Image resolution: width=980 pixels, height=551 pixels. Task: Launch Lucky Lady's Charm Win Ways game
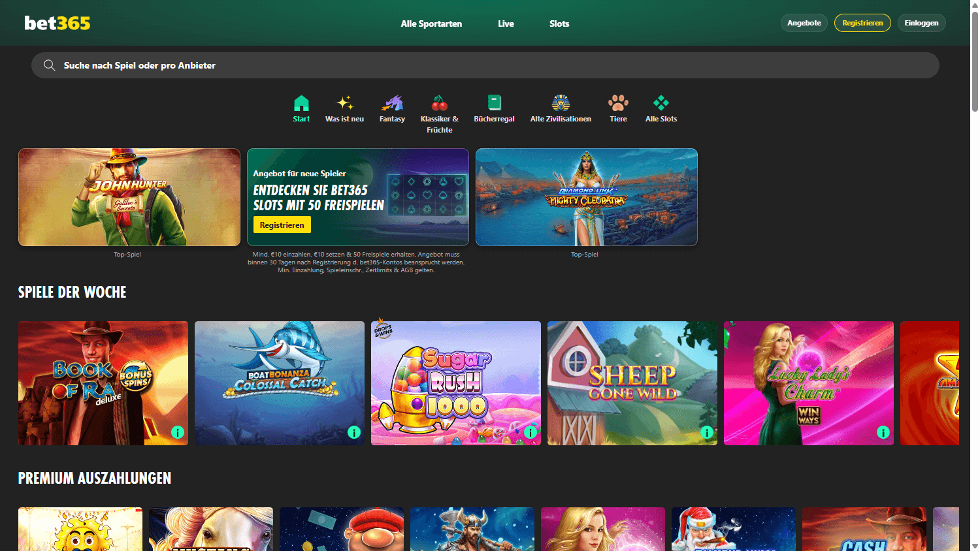coord(809,383)
